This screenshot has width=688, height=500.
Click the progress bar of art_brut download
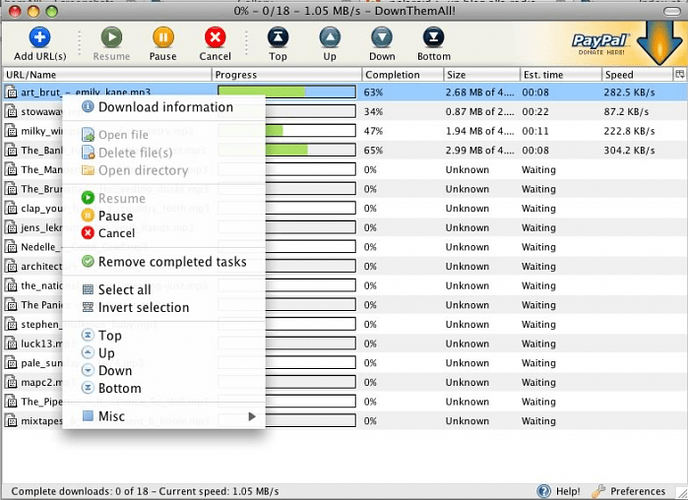point(287,92)
